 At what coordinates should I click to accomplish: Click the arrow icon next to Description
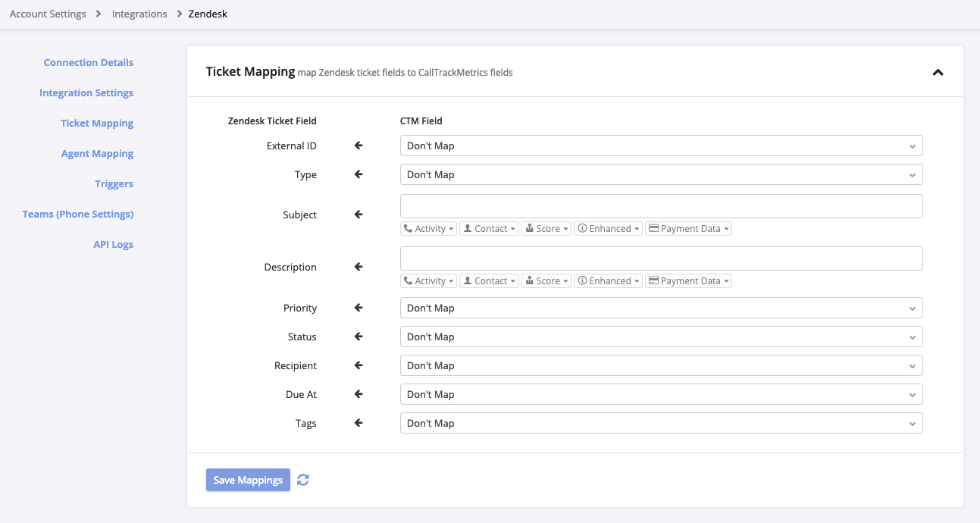pyautogui.click(x=359, y=267)
